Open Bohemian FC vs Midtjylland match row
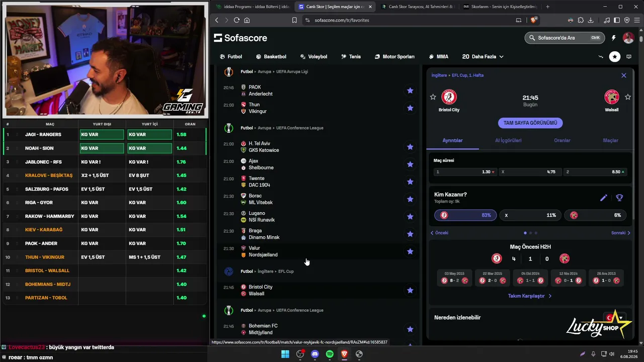The width and height of the screenshot is (644, 362). click(x=317, y=329)
